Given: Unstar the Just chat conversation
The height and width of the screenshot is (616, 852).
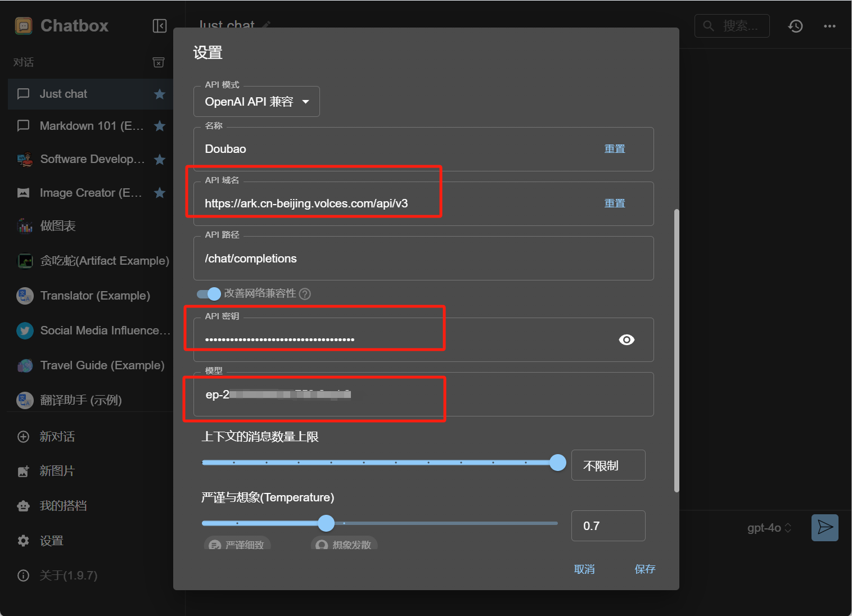Looking at the screenshot, I should (160, 94).
